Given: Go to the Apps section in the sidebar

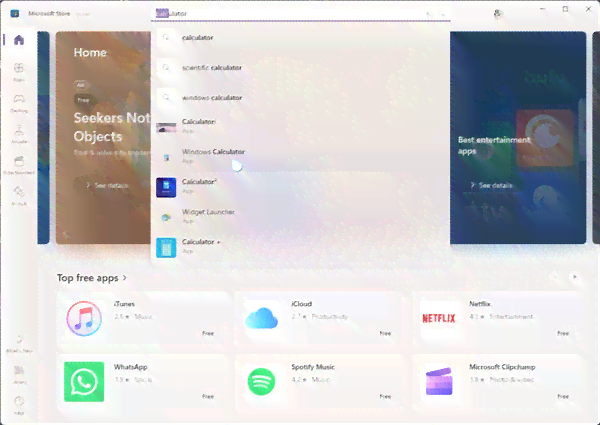Looking at the screenshot, I should click(x=19, y=72).
